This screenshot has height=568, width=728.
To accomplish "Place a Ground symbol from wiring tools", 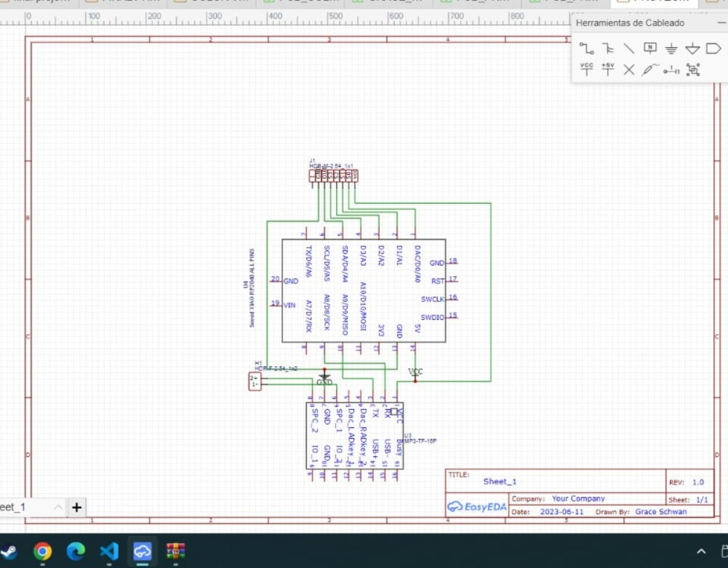I will (x=671, y=49).
